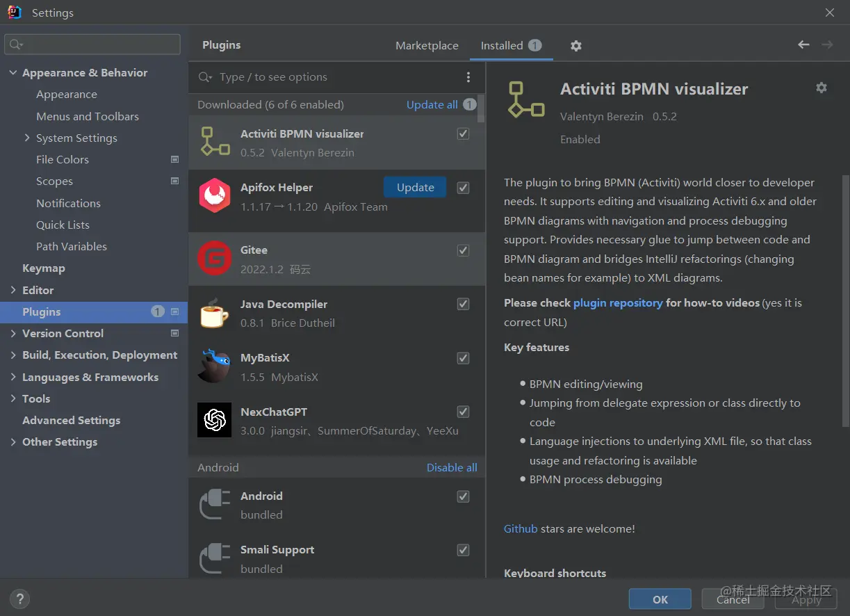Click the Scopes project-level icon
The height and width of the screenshot is (616, 850).
(x=175, y=181)
